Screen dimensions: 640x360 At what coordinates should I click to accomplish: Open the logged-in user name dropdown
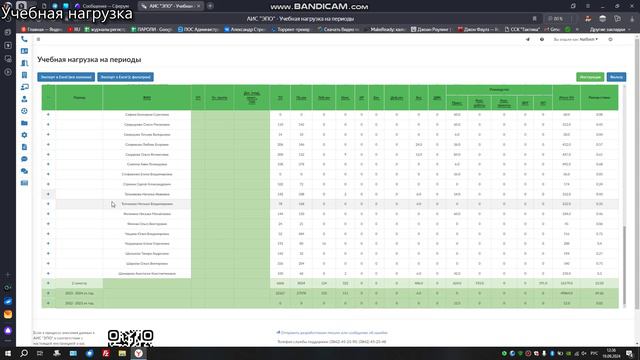[588, 40]
